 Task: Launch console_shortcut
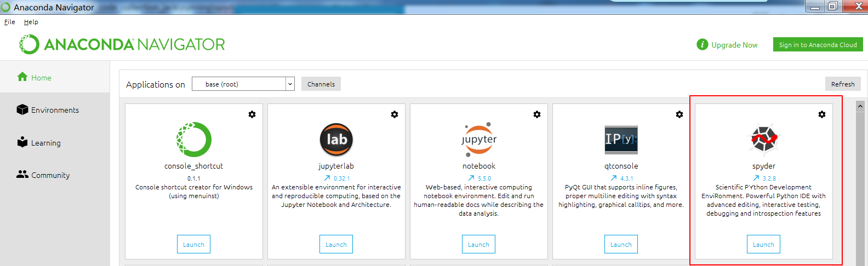(x=193, y=244)
